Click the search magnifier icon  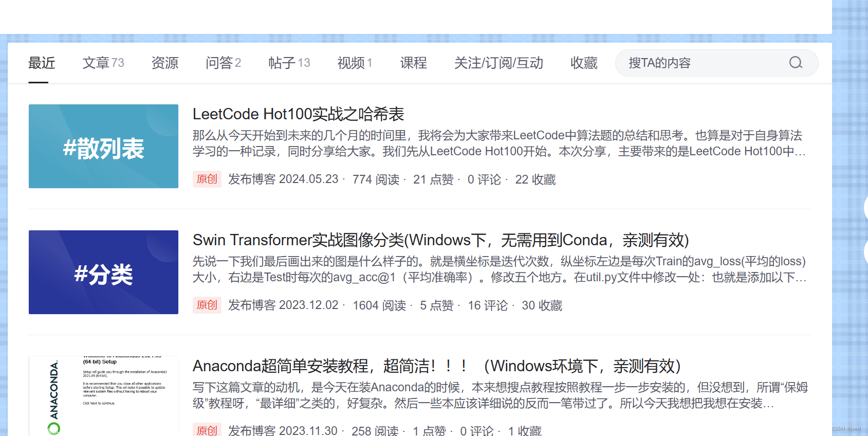796,63
